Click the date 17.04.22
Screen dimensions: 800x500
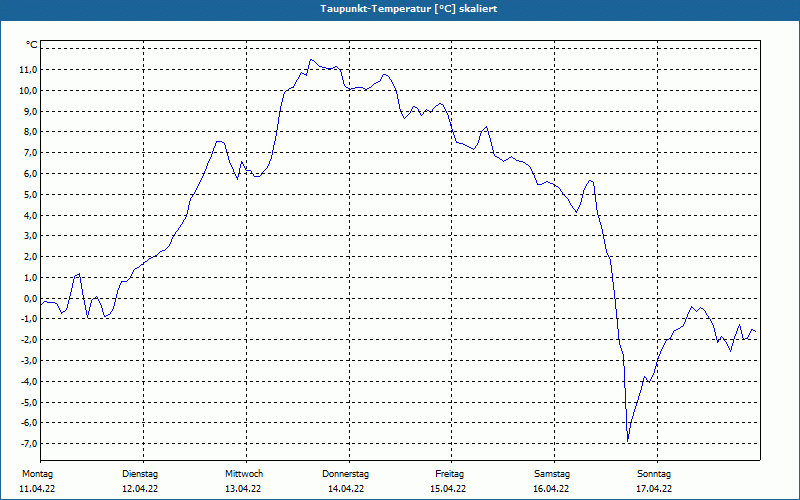pyautogui.click(x=654, y=489)
